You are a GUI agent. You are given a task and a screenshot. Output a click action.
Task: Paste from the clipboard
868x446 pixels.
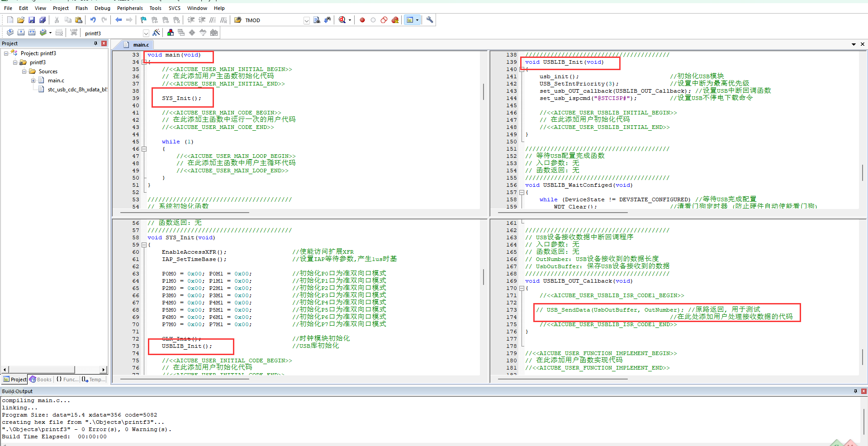79,20
